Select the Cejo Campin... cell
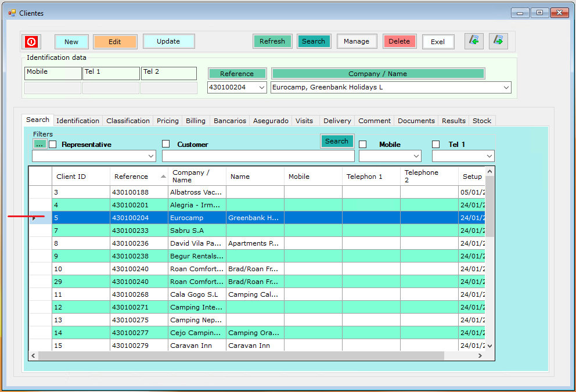 pyautogui.click(x=197, y=333)
